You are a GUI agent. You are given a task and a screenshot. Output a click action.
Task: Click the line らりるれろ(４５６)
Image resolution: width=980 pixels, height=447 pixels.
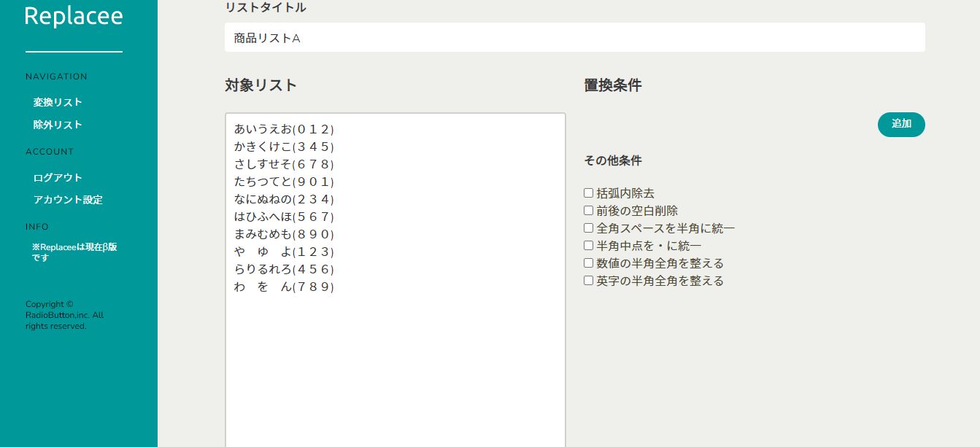(284, 270)
